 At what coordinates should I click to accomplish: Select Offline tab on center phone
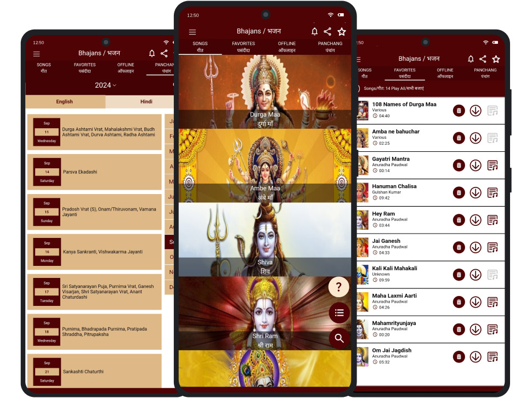click(x=287, y=47)
